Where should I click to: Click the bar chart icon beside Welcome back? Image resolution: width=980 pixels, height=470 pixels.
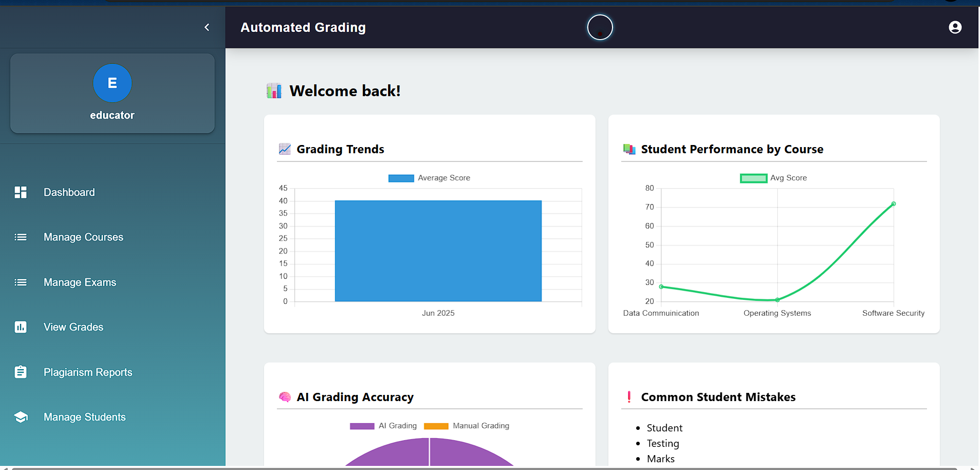(x=274, y=91)
